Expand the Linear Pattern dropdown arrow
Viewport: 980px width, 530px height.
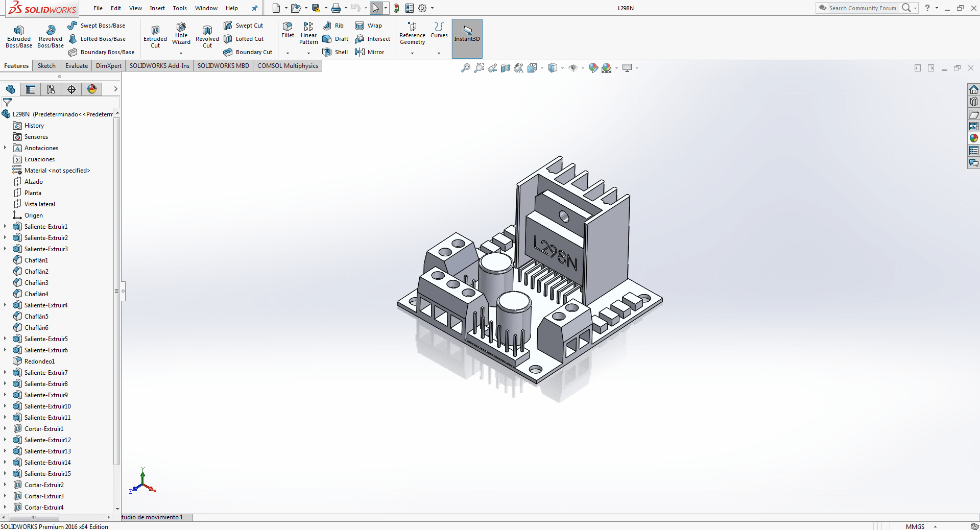point(308,53)
